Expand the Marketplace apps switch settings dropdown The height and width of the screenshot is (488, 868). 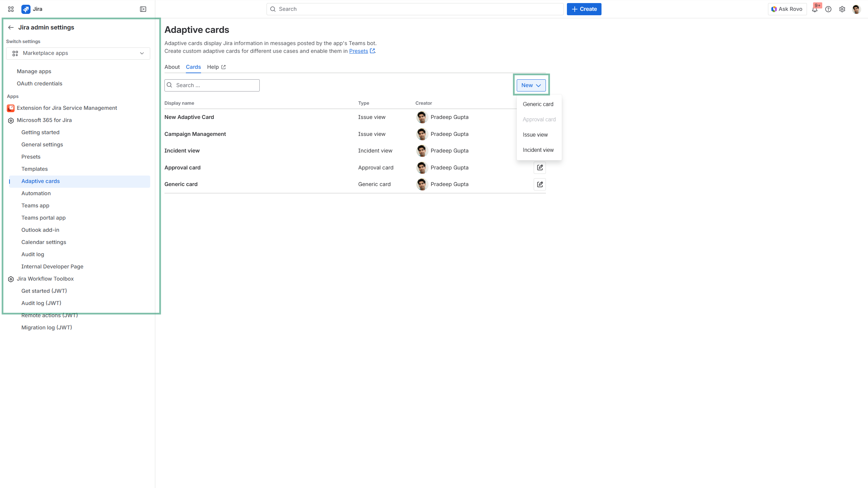[78, 53]
